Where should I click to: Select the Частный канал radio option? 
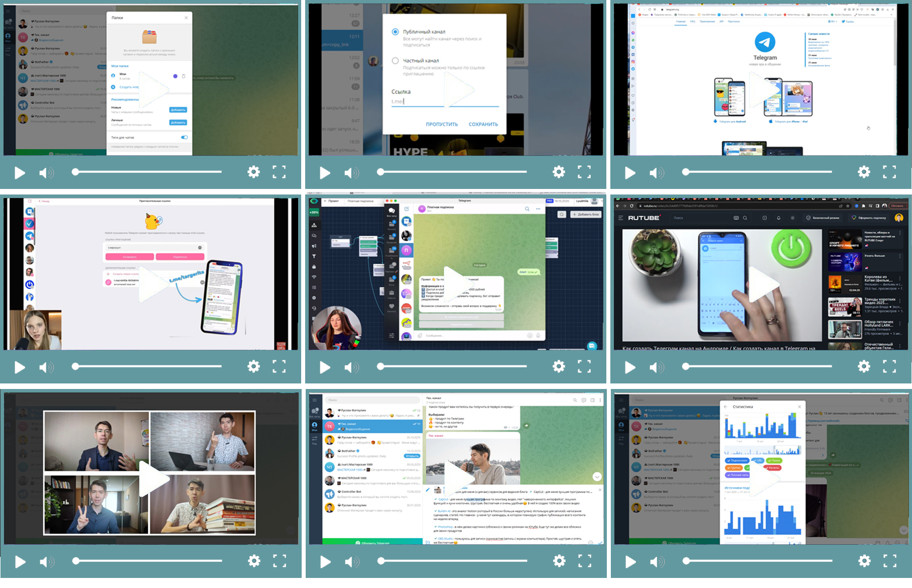point(395,61)
